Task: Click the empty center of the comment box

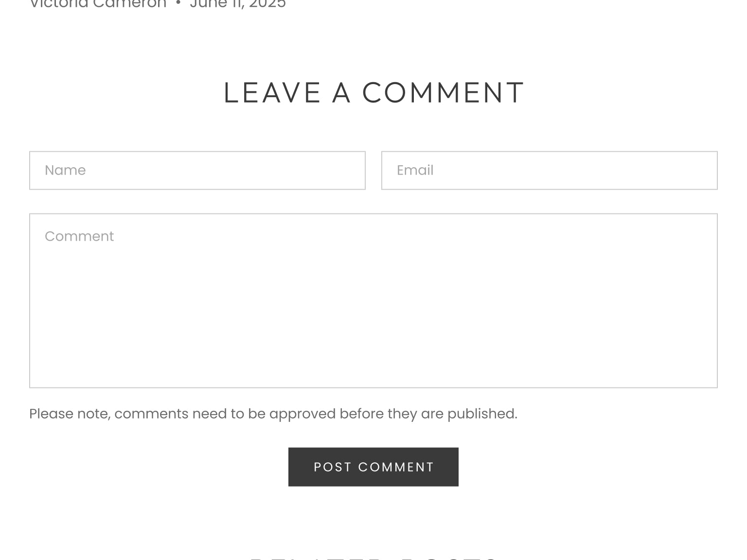Action: click(373, 311)
